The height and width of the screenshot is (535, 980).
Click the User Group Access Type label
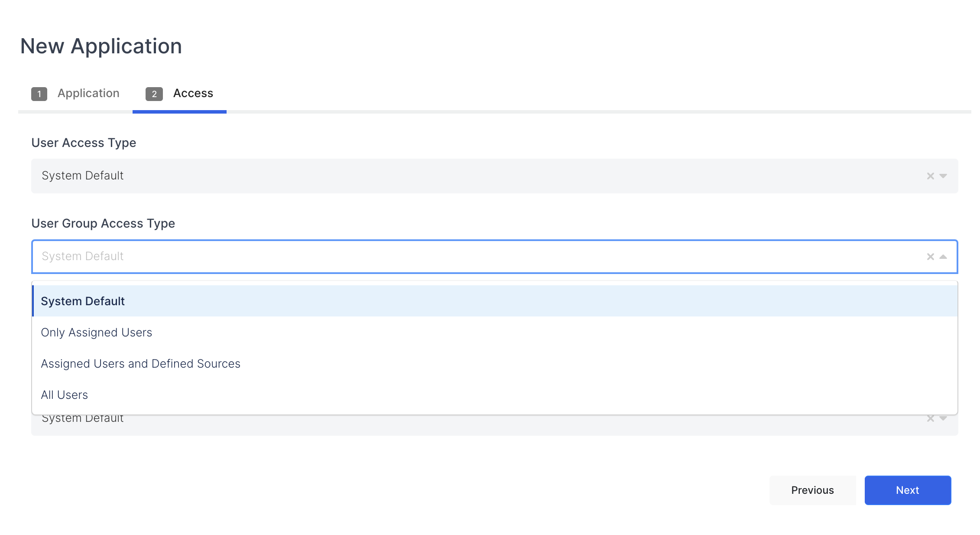[x=103, y=223]
